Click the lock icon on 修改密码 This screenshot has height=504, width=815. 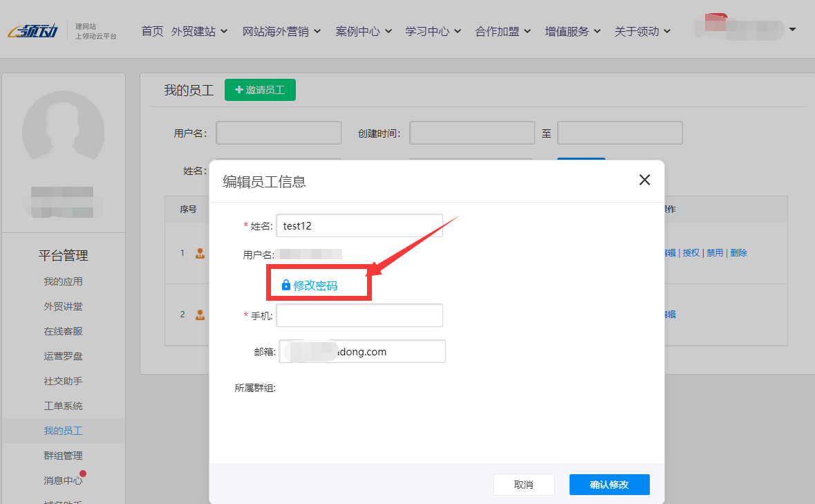(285, 283)
